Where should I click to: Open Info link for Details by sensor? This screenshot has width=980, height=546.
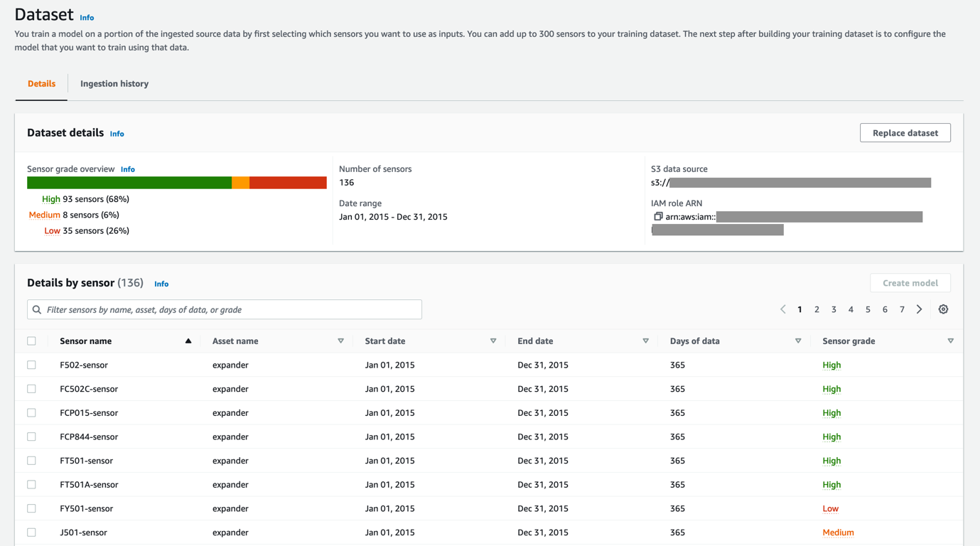pyautogui.click(x=161, y=284)
